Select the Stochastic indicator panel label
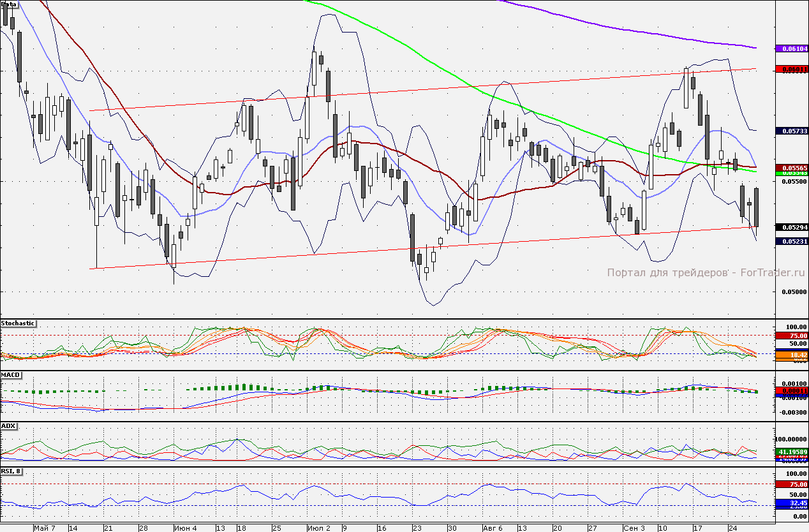809x532 pixels. [18, 323]
